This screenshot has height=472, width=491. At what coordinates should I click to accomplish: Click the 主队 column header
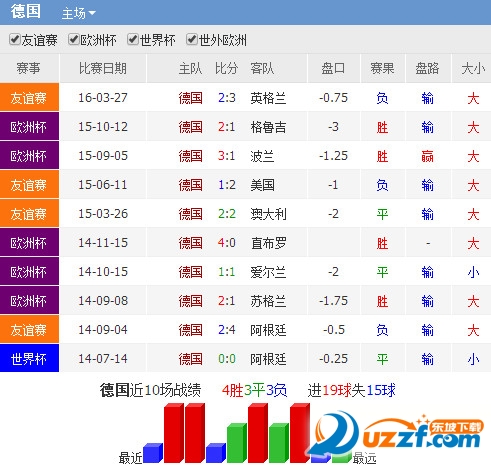190,68
